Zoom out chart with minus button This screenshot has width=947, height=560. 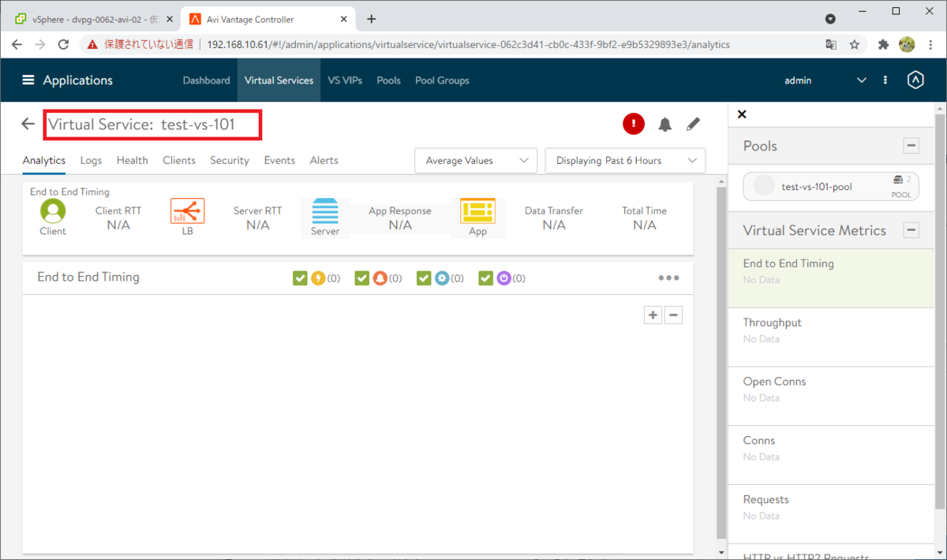click(673, 315)
